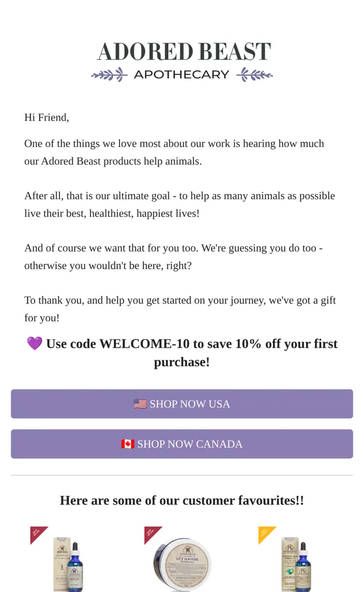The width and height of the screenshot is (364, 592).
Task: Open the SHOP NOW USA button
Action: (182, 404)
